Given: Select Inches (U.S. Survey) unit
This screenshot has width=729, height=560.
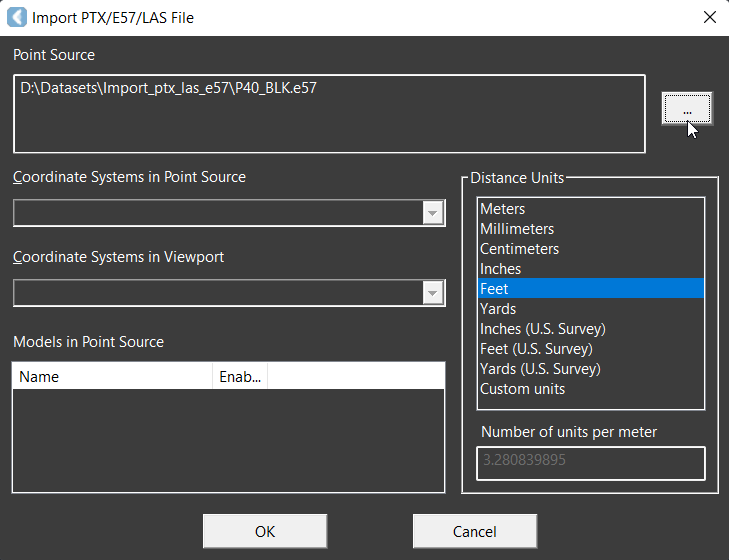Looking at the screenshot, I should pyautogui.click(x=542, y=329).
